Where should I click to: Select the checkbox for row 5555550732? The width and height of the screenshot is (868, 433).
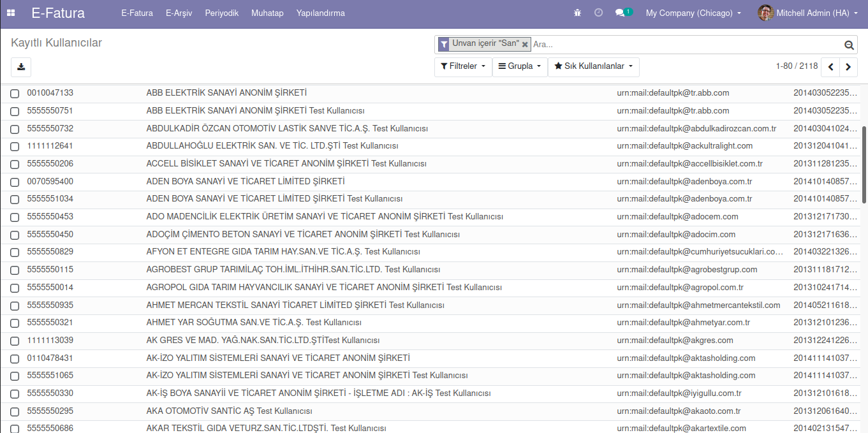15,129
